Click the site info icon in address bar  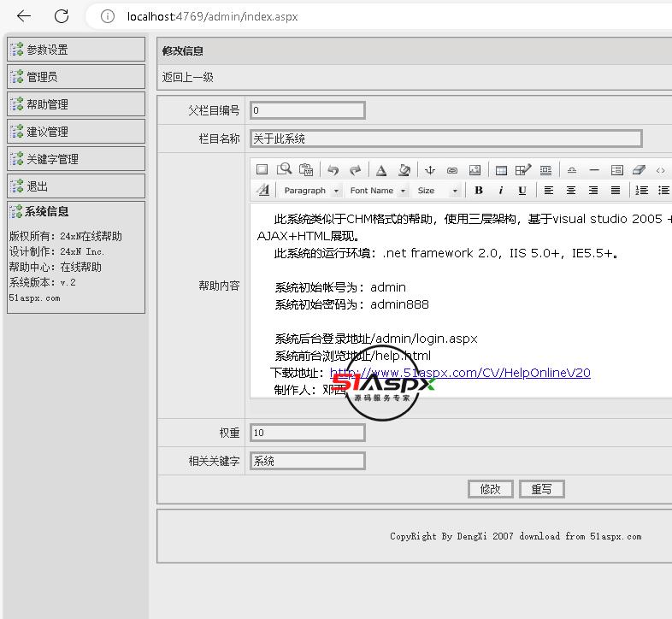coord(107,16)
